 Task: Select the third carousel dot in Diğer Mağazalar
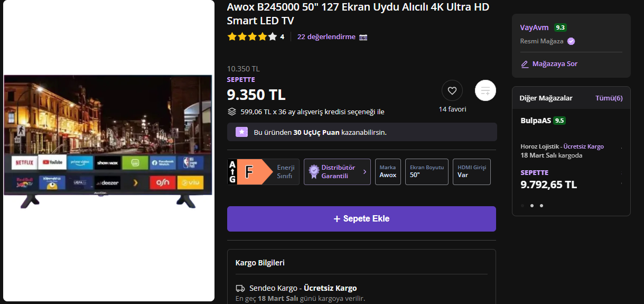pos(541,206)
